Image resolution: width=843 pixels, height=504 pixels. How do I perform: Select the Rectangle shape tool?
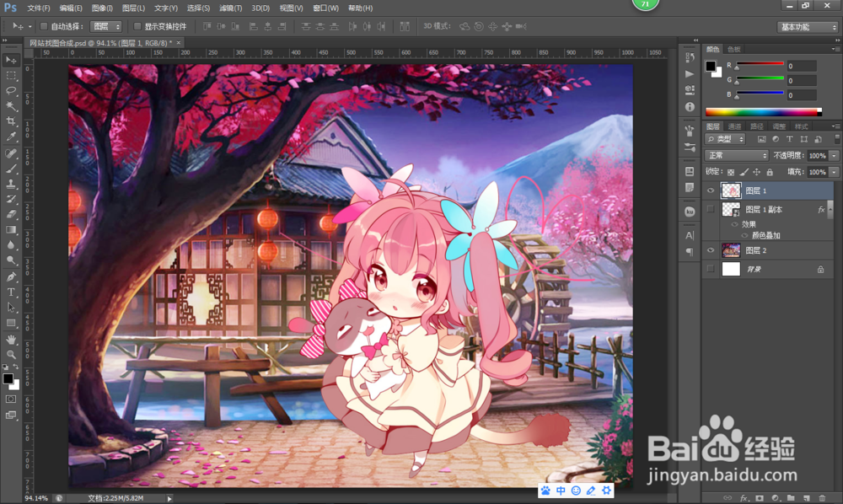point(11,323)
